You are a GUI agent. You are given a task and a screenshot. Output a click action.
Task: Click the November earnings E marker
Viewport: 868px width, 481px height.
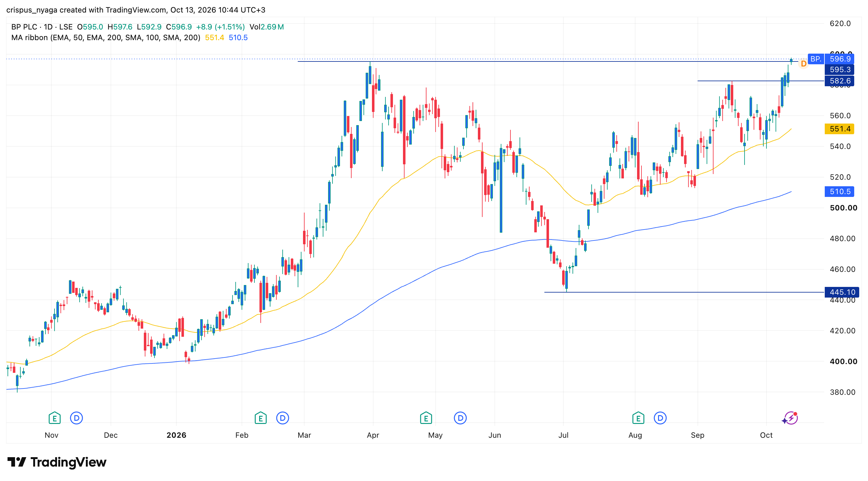point(55,418)
